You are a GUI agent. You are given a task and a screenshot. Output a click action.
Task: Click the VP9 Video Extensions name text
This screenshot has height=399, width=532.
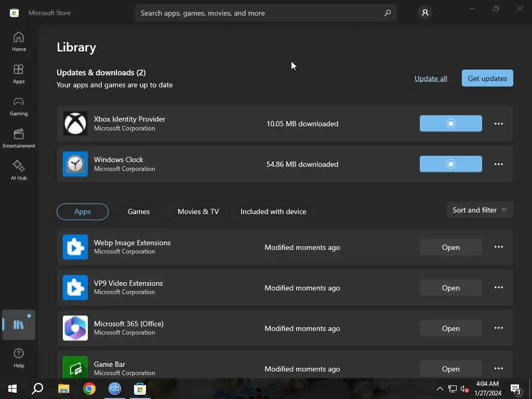pos(128,283)
